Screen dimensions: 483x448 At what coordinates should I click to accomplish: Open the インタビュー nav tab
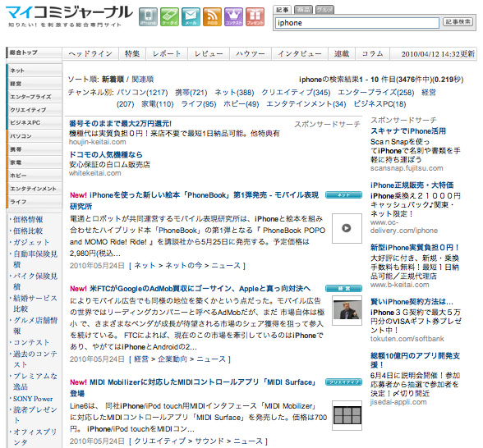(x=300, y=53)
